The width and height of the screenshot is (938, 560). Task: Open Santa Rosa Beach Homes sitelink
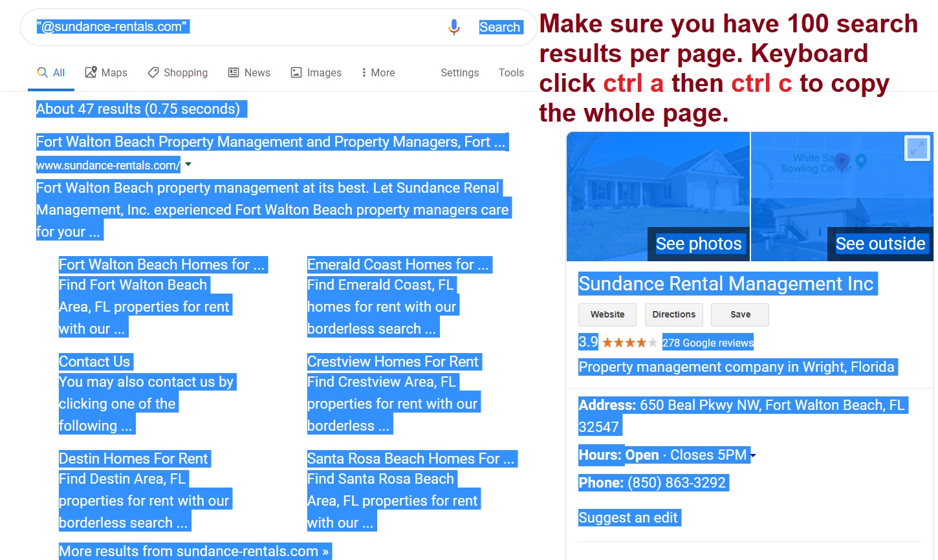pos(411,458)
